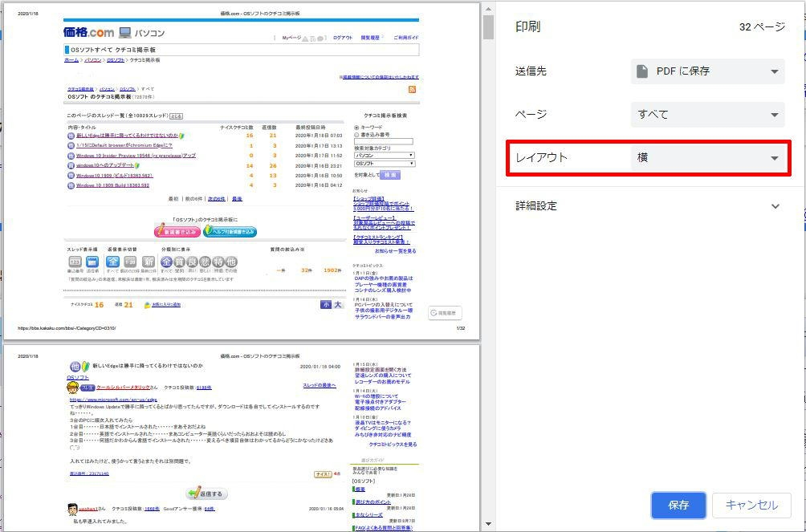Click the blue 保存 button
Screen dimensions: 806x532
click(678, 506)
